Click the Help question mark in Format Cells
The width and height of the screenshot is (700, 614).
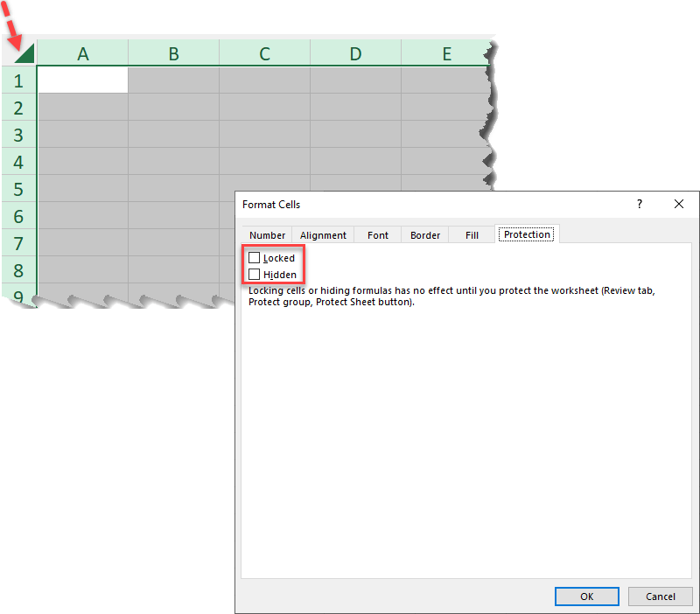click(x=640, y=204)
